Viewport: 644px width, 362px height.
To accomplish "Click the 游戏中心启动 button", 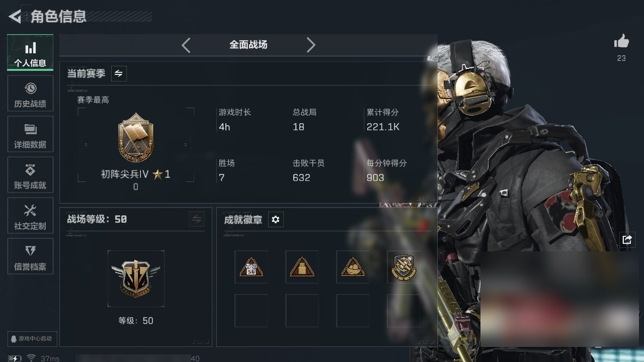I will (32, 338).
